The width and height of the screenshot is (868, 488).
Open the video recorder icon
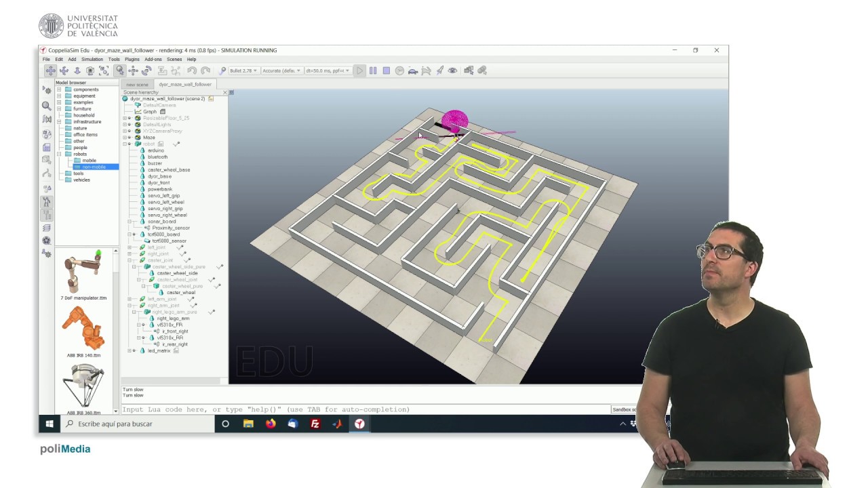click(47, 241)
